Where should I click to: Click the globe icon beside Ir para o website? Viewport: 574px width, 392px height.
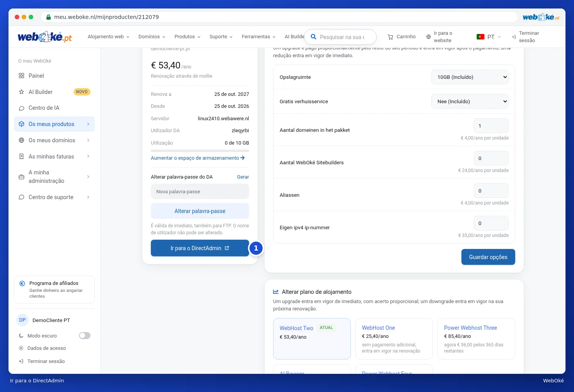click(428, 37)
